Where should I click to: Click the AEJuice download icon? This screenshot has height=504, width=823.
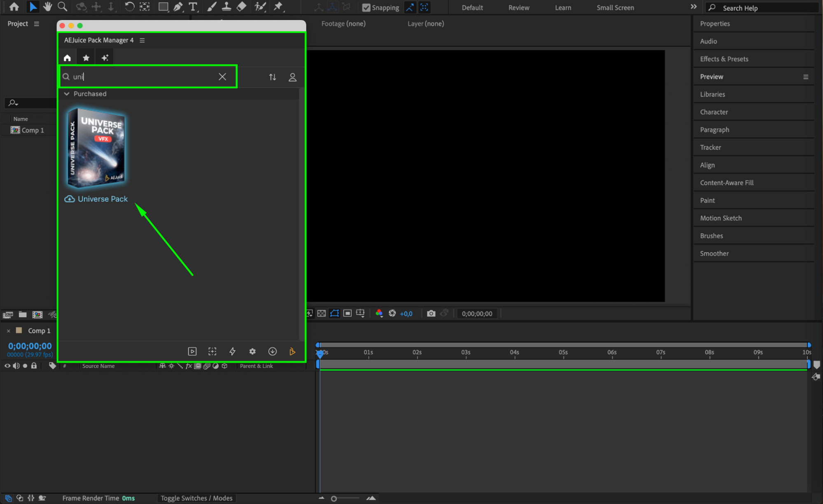coord(273,351)
